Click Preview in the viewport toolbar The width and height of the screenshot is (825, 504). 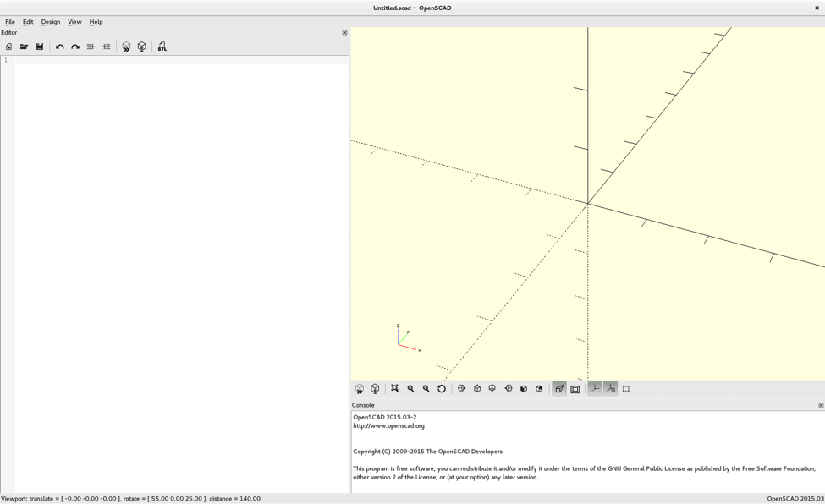(360, 389)
